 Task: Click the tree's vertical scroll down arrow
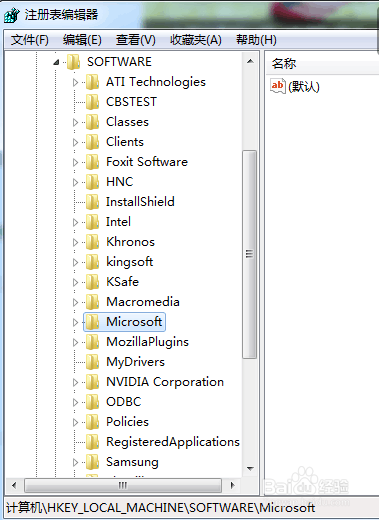250,469
